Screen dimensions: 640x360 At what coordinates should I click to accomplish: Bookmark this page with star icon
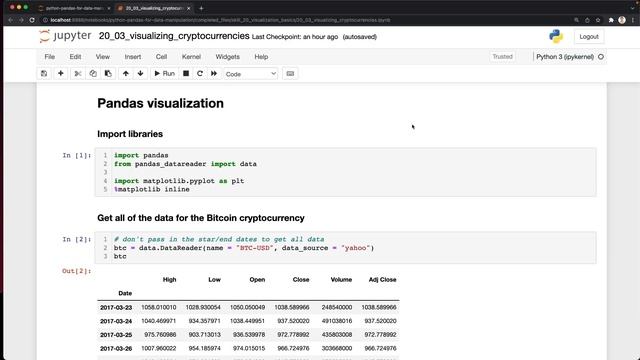598,20
